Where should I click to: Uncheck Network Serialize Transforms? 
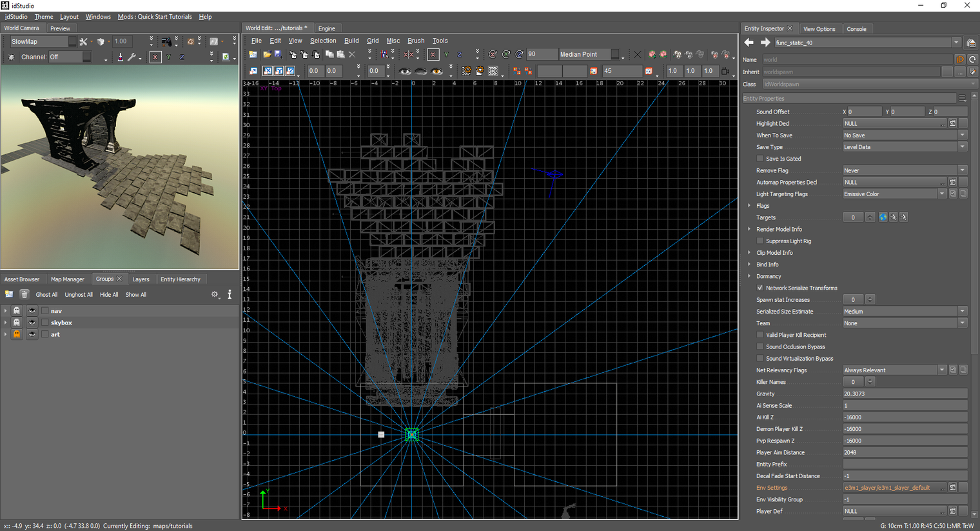[x=760, y=288]
